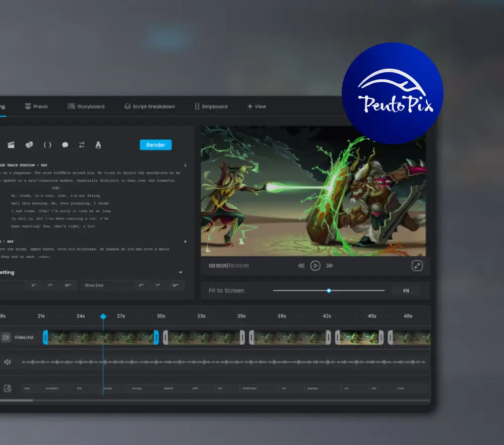Click the Video.hd track label
Image resolution: width=504 pixels, height=445 pixels.
24,337
